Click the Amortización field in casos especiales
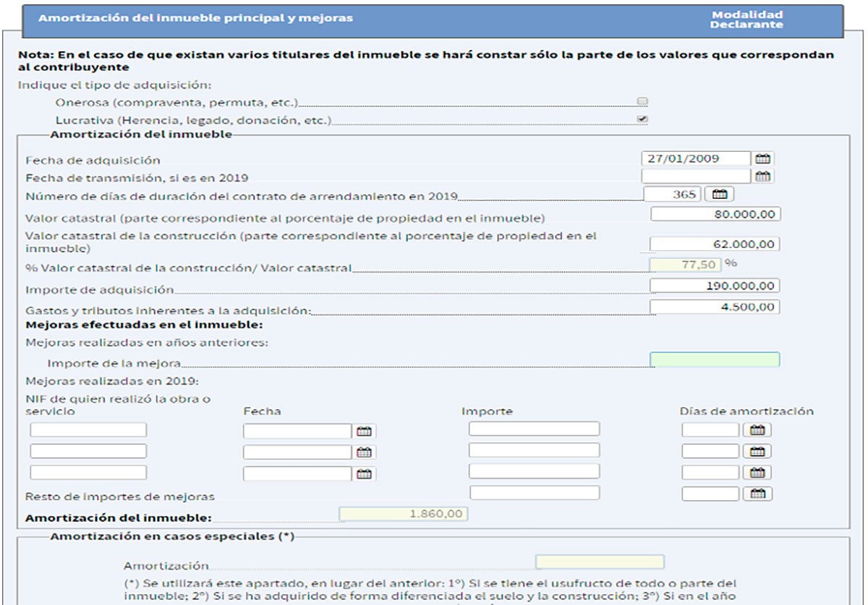The width and height of the screenshot is (868, 605). click(600, 562)
